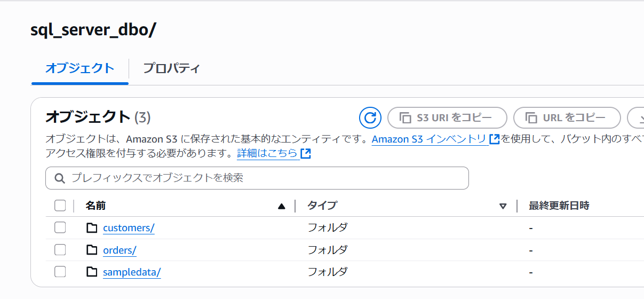Check the customers/ row checkbox
The image size is (644, 299).
(x=60, y=228)
